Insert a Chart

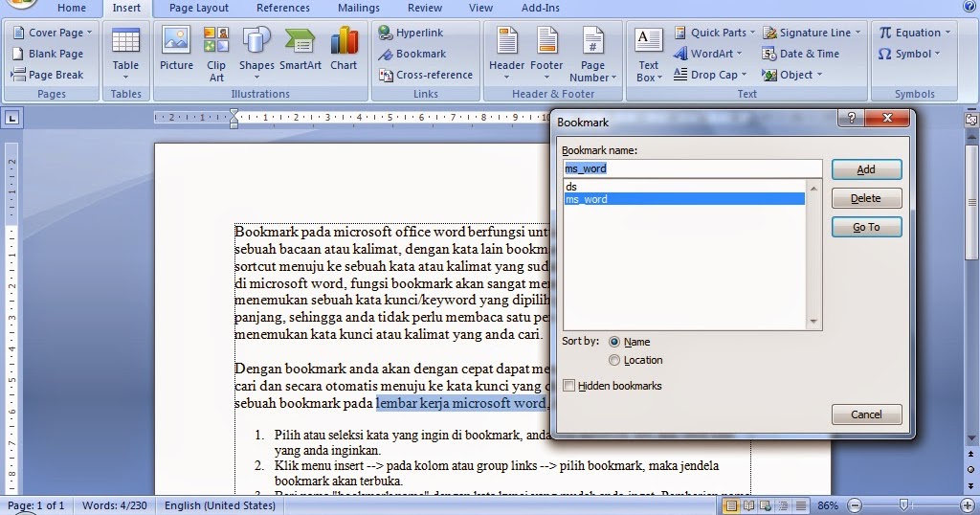(344, 50)
